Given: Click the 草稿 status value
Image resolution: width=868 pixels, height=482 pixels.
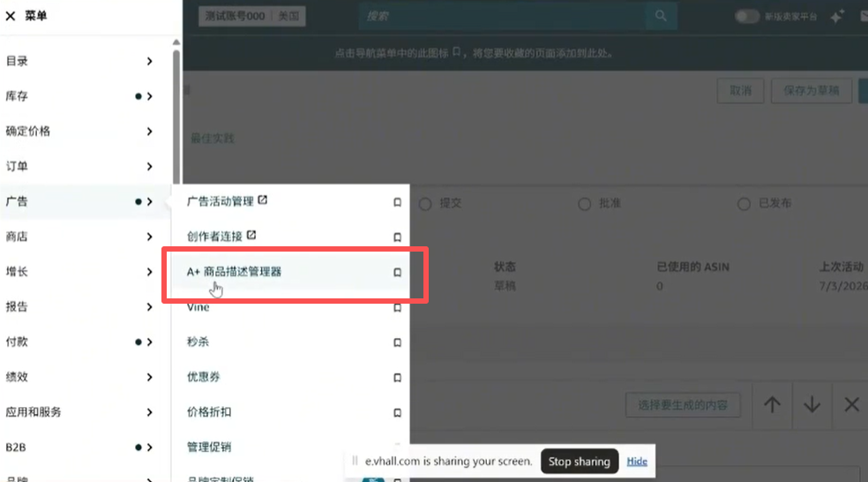Looking at the screenshot, I should click(505, 286).
